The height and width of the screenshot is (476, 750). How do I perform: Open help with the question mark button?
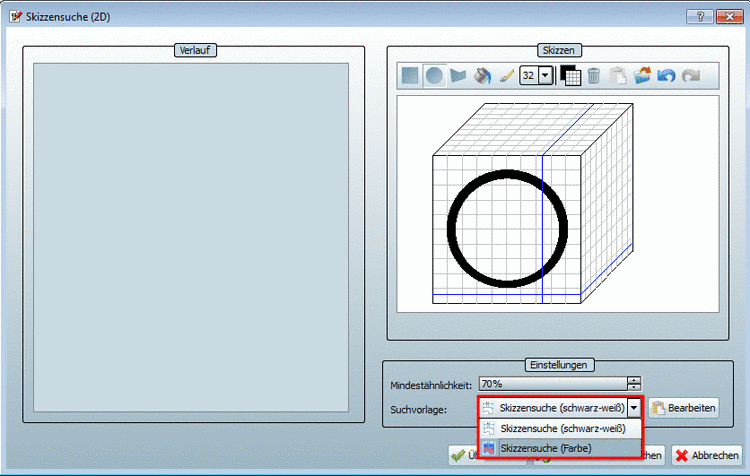pyautogui.click(x=700, y=17)
